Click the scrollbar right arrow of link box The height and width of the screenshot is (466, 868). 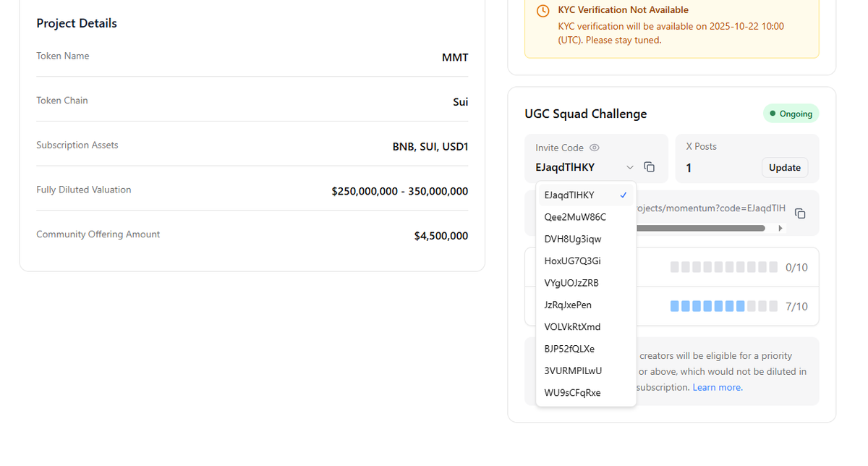point(780,228)
